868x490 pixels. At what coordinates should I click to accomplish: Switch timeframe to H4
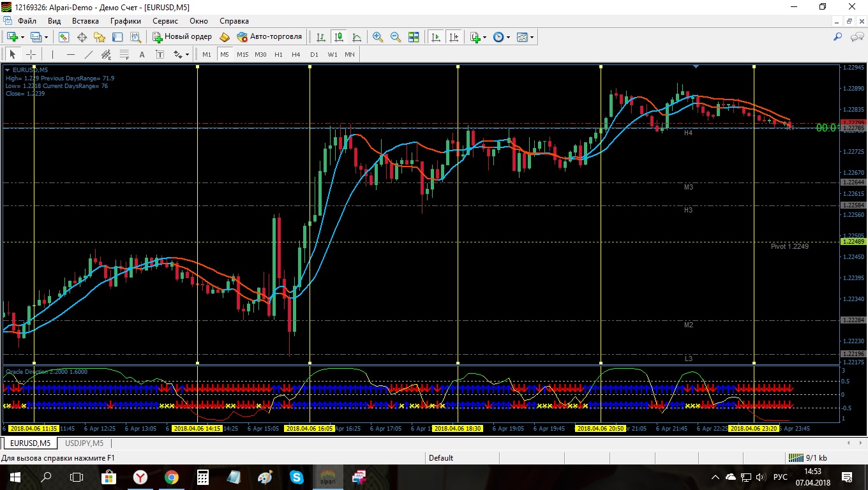[x=296, y=54]
